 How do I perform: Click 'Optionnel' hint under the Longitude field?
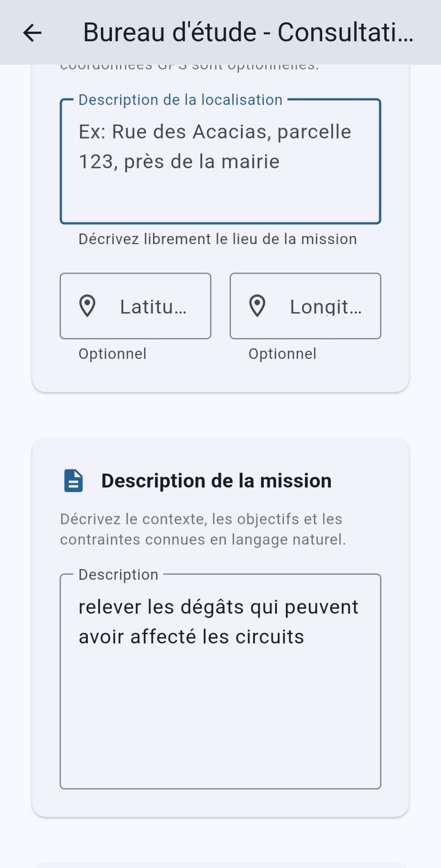282,354
